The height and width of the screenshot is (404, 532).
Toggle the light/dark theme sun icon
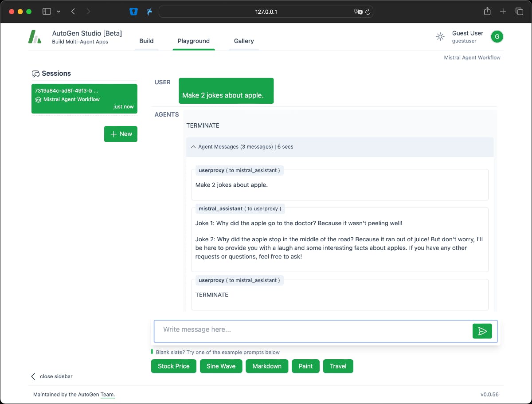click(440, 37)
